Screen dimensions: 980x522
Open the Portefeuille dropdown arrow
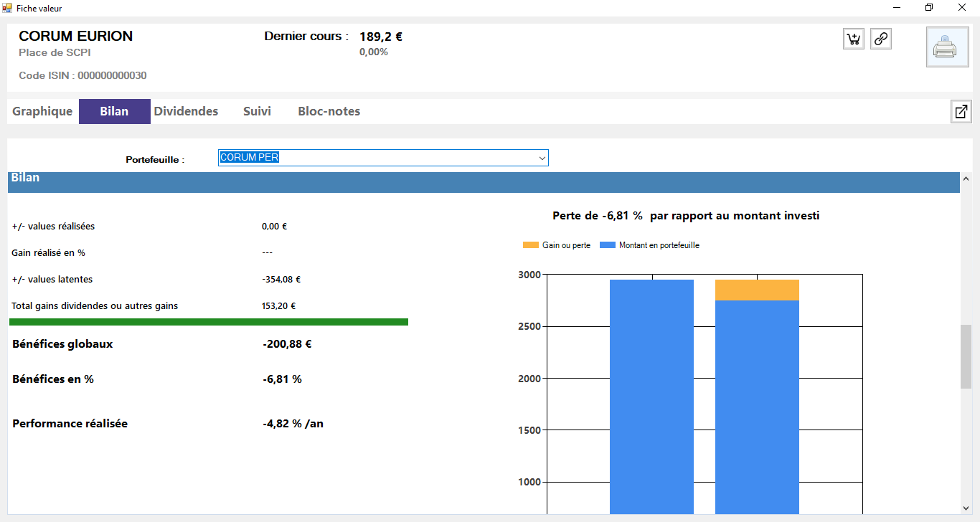(542, 158)
